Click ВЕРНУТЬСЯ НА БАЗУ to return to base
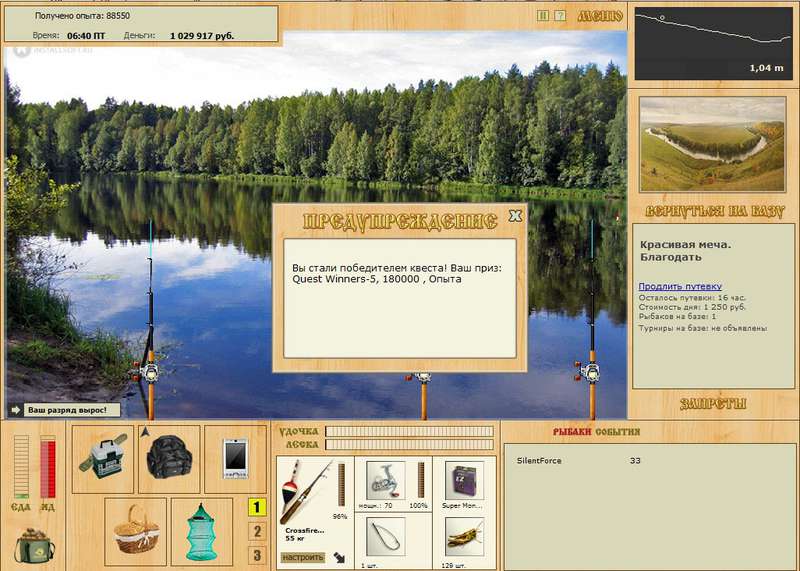 714,211
